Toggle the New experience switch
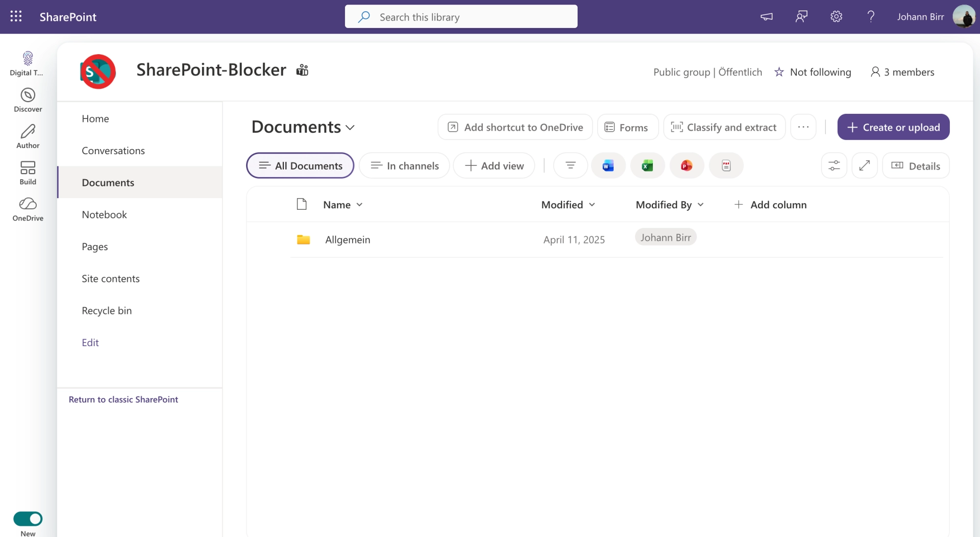 click(x=28, y=519)
